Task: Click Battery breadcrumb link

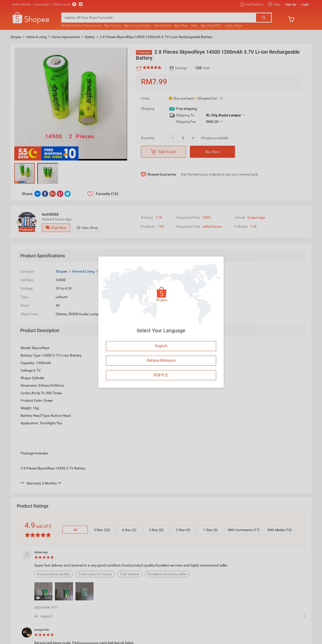Action: click(x=90, y=37)
